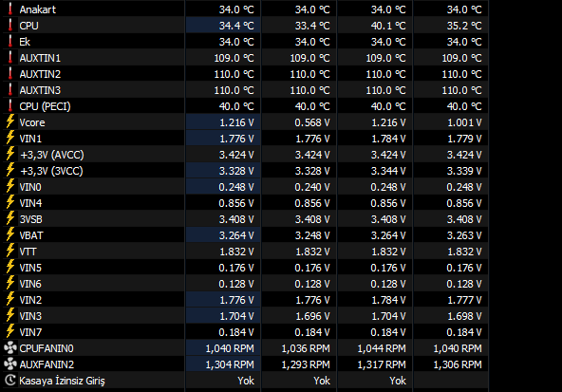Click the CPU maximum value 40.1 °C
This screenshot has height=392, width=562.
[x=388, y=26]
